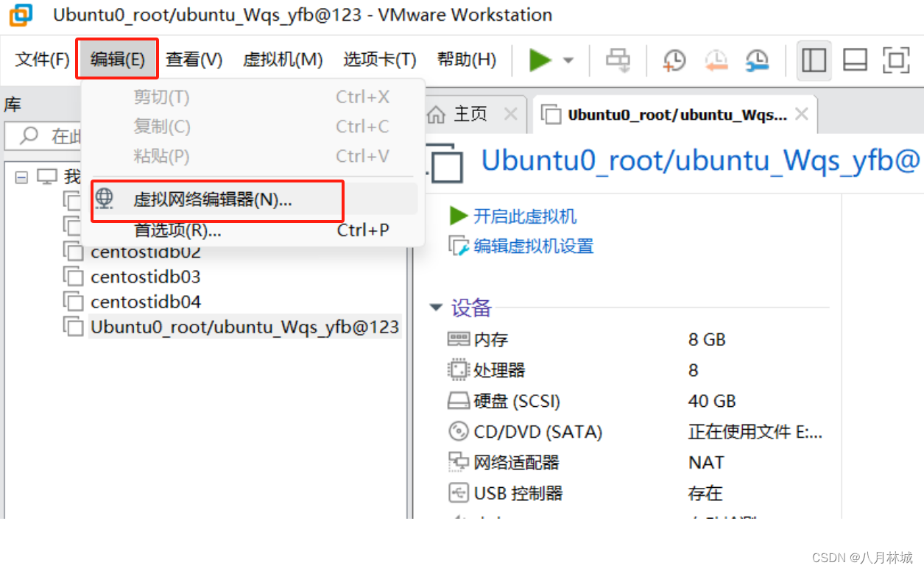Collapse the 设备 section triangle

click(437, 308)
